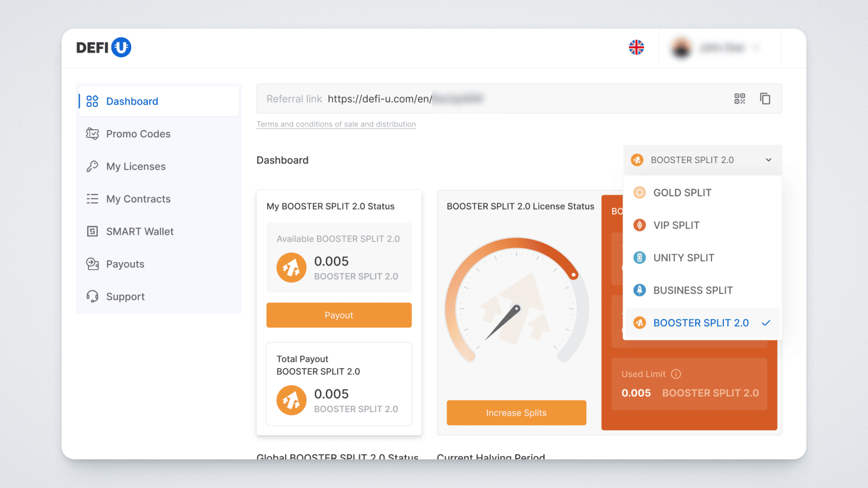Choose VIP SPLIT option in dropdown
Image resolution: width=868 pixels, height=488 pixels.
pos(676,225)
